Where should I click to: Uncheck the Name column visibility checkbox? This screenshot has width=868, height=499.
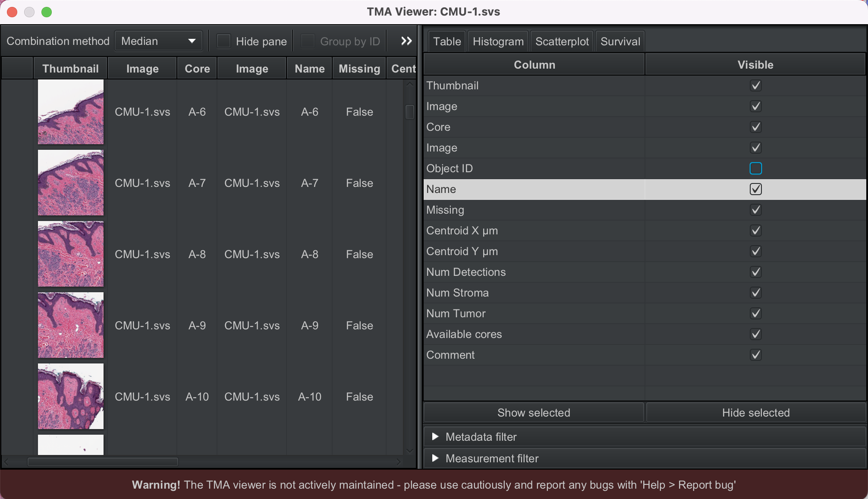tap(755, 189)
